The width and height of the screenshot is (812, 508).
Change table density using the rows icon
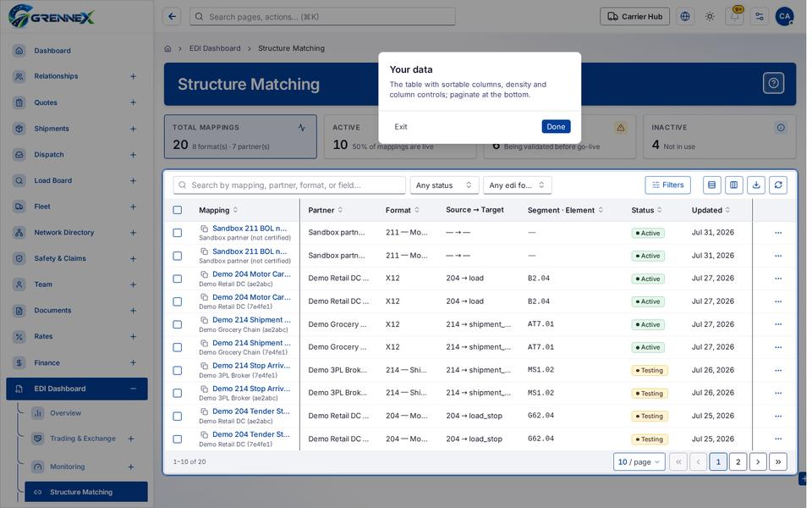tap(711, 185)
